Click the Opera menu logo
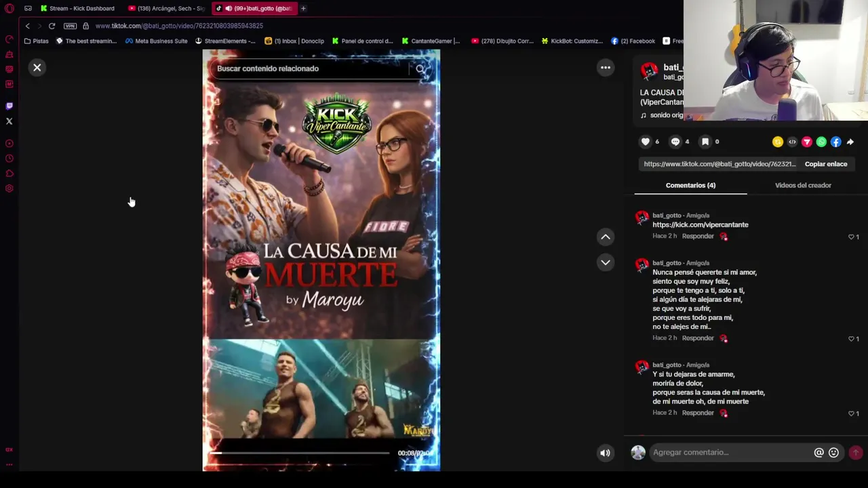This screenshot has width=868, height=488. [x=9, y=8]
